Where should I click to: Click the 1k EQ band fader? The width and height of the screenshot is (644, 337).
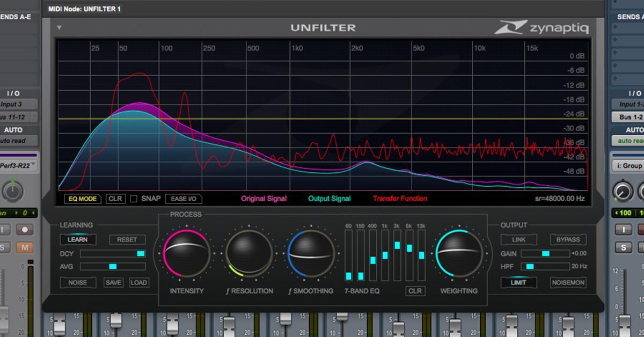(385, 256)
